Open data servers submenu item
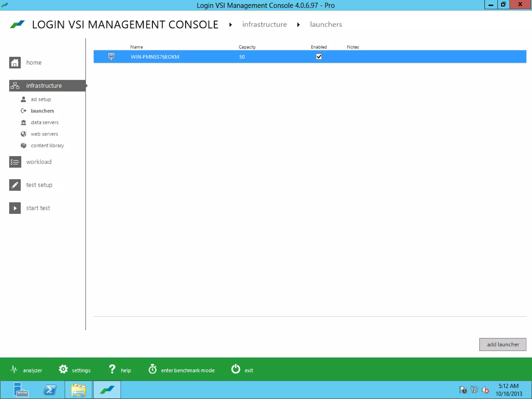Image resolution: width=532 pixels, height=399 pixels. [44, 122]
